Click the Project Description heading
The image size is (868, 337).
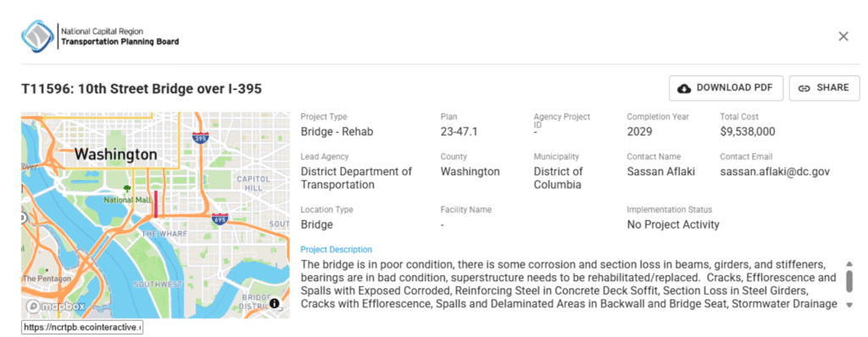point(336,250)
